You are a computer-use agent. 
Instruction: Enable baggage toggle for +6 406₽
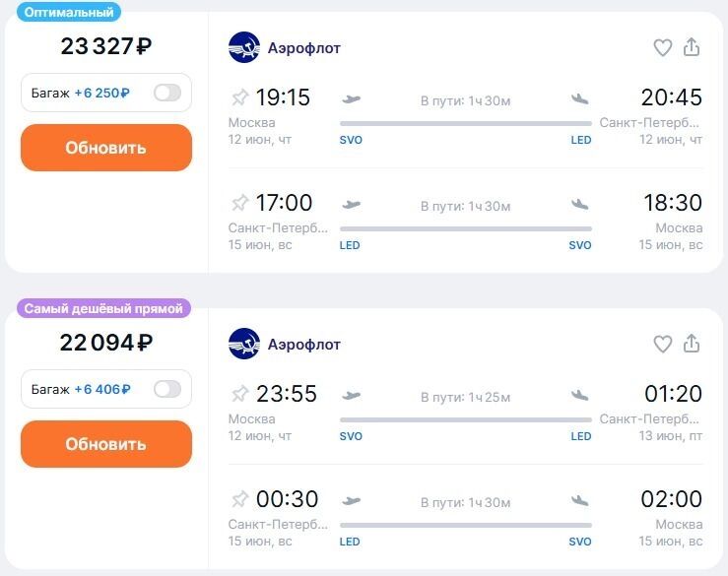click(x=167, y=389)
